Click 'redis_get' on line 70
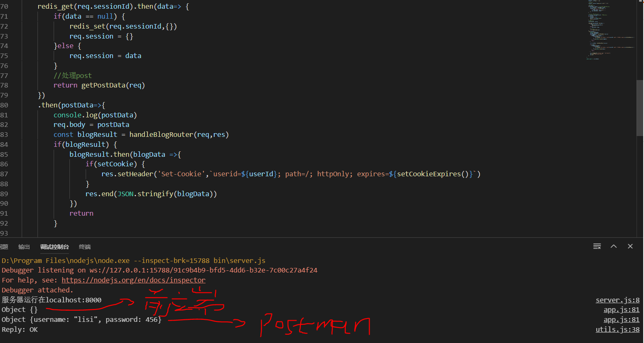 [x=55, y=7]
